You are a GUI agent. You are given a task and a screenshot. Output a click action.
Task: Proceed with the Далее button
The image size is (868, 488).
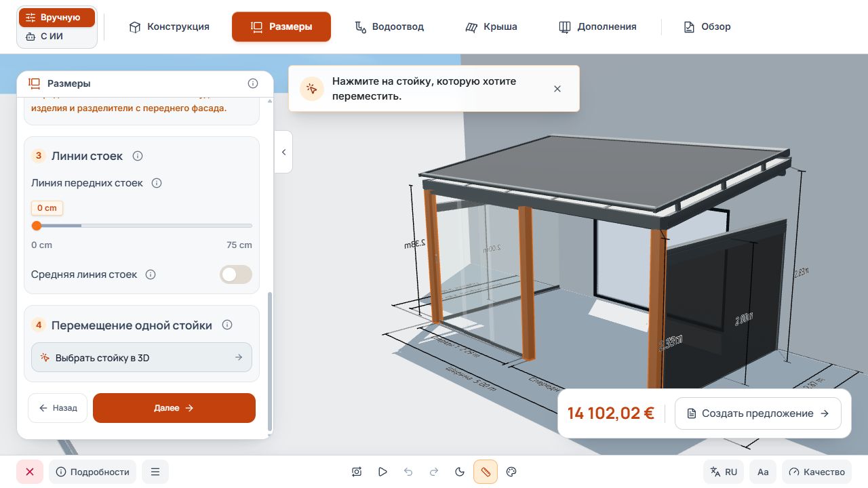click(174, 408)
